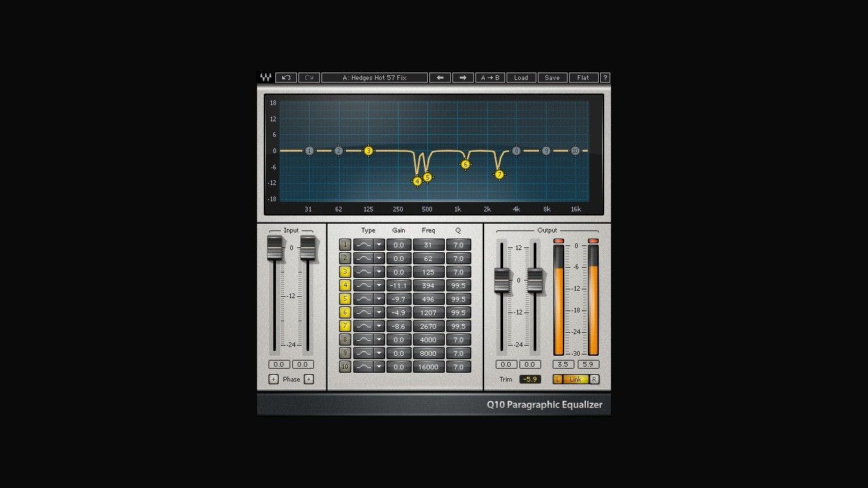Click the left input fader handle
The height and width of the screenshot is (488, 868).
[275, 247]
